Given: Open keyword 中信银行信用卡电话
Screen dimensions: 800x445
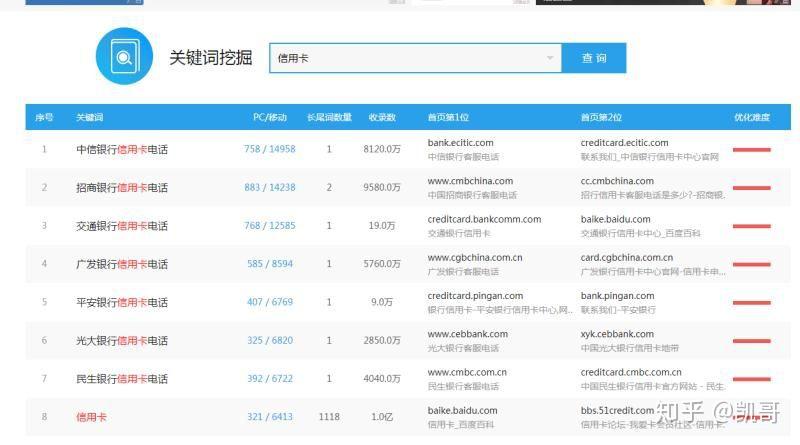Looking at the screenshot, I should point(122,150).
